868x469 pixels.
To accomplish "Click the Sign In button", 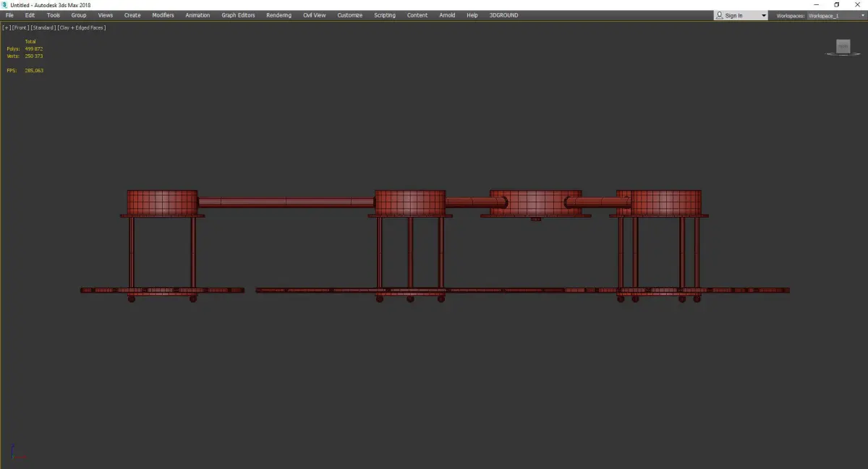I will 734,15.
